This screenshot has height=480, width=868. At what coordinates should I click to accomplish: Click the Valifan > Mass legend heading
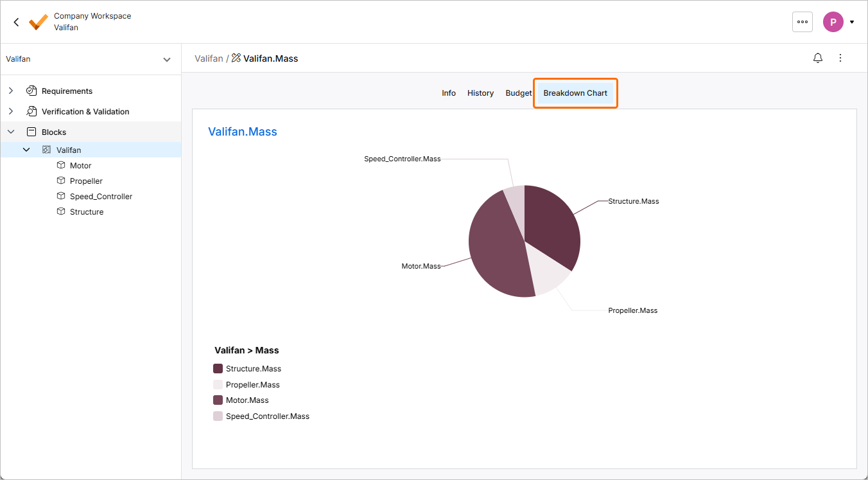(247, 350)
